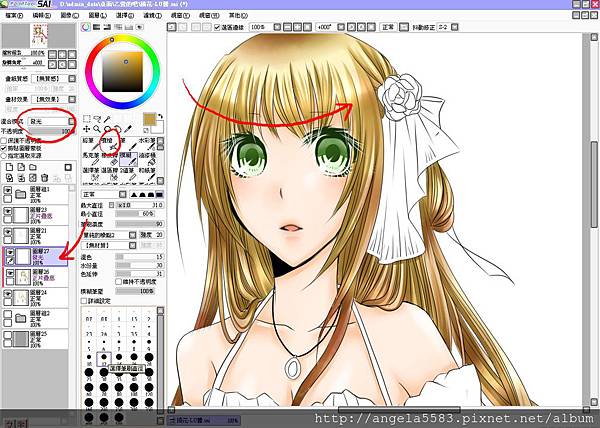Choose the 鉛筆 pencil brush

89,144
